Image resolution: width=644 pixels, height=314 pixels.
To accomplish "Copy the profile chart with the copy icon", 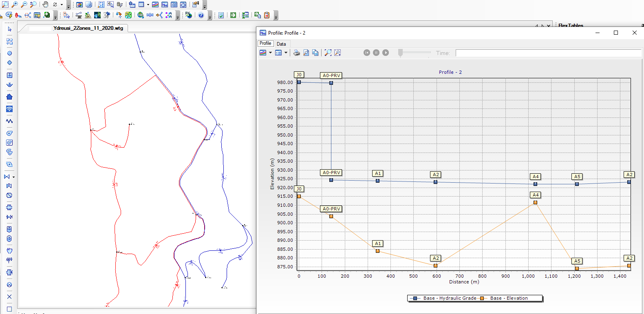I will (x=315, y=53).
